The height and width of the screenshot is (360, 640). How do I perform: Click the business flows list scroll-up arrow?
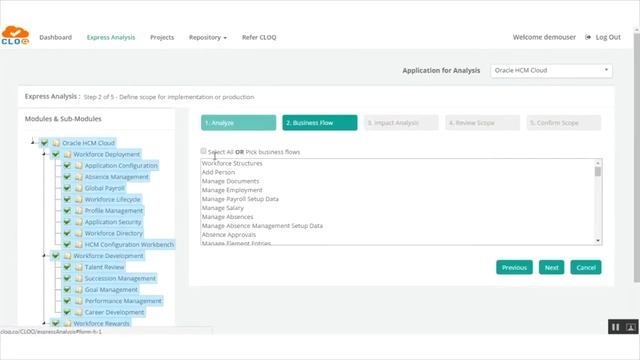pos(598,163)
